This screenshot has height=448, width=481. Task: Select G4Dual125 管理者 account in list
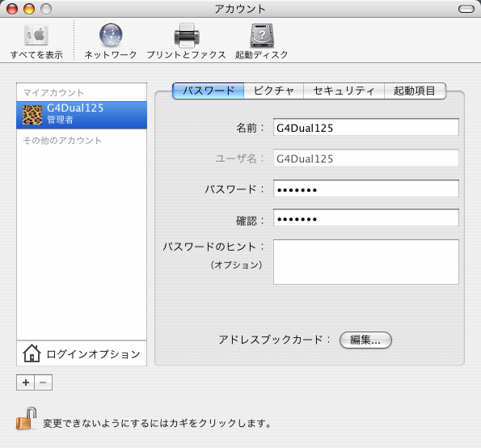(x=82, y=115)
